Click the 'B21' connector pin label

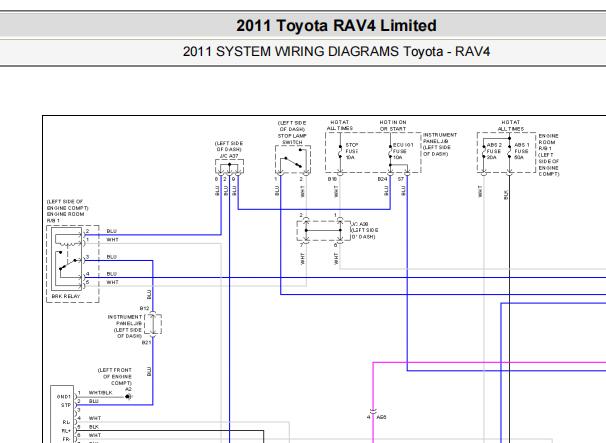coord(146,342)
